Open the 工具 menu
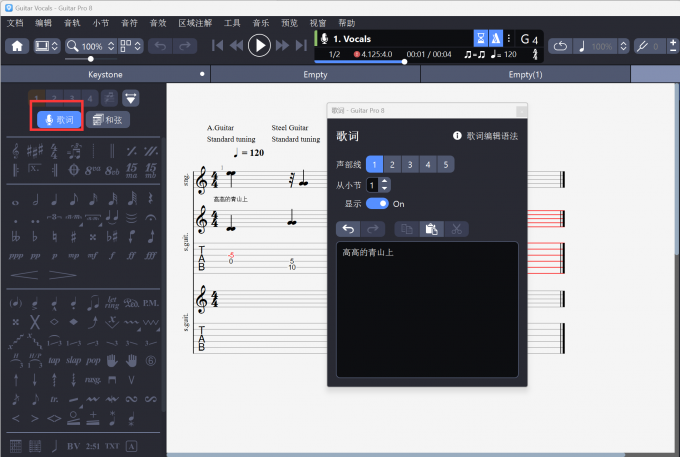 [232, 22]
